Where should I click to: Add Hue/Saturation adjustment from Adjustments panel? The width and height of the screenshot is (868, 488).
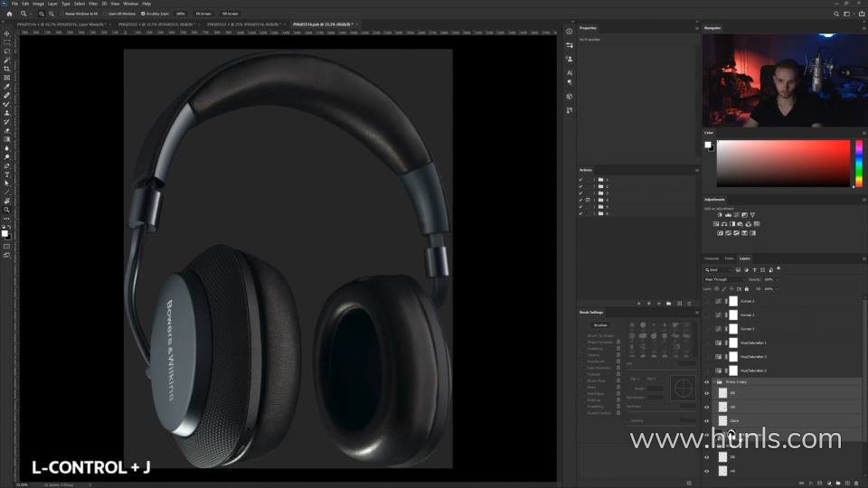coord(716,224)
